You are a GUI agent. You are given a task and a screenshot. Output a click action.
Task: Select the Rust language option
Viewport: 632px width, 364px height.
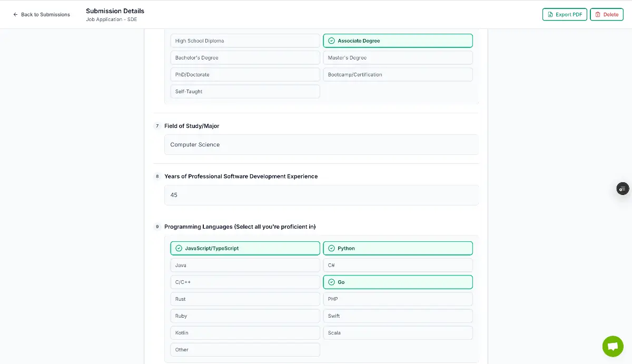[x=245, y=299]
